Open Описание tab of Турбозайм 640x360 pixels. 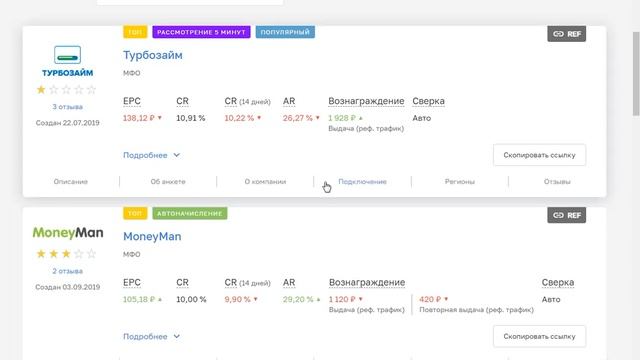[x=71, y=182]
